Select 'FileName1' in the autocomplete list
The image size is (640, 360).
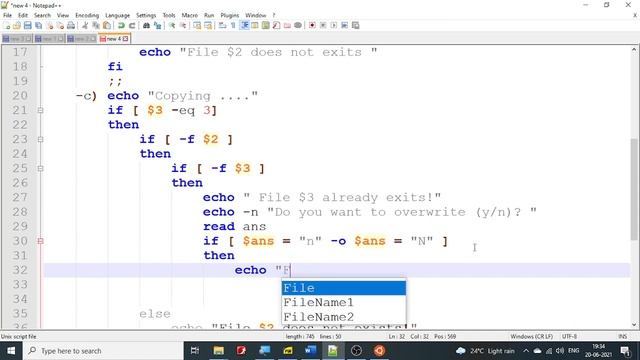coord(344,302)
